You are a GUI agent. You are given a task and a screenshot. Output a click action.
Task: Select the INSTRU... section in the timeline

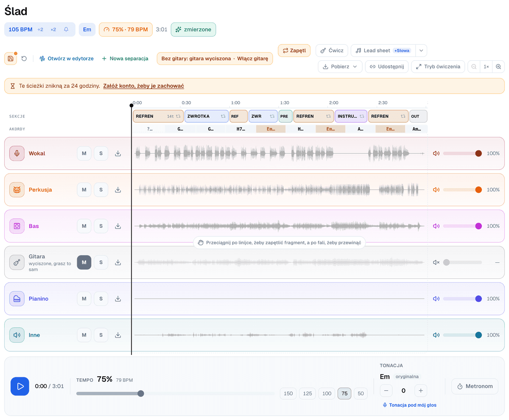(351, 116)
